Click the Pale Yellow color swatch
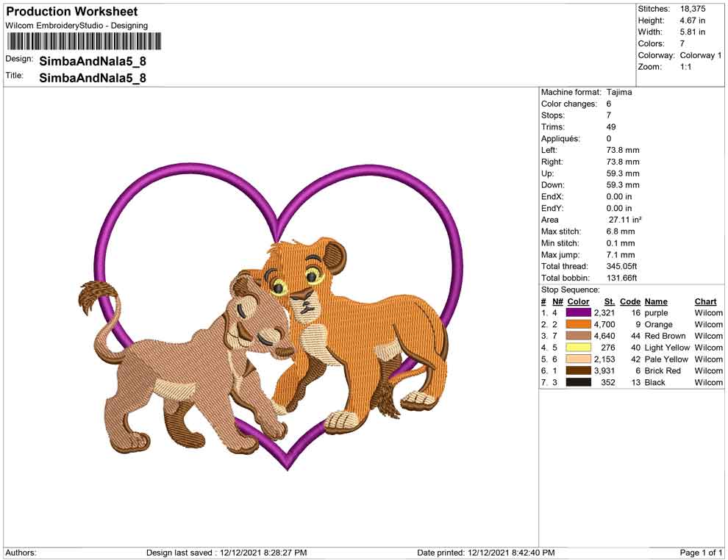Viewport: 728px width, 560px height. 578,359
